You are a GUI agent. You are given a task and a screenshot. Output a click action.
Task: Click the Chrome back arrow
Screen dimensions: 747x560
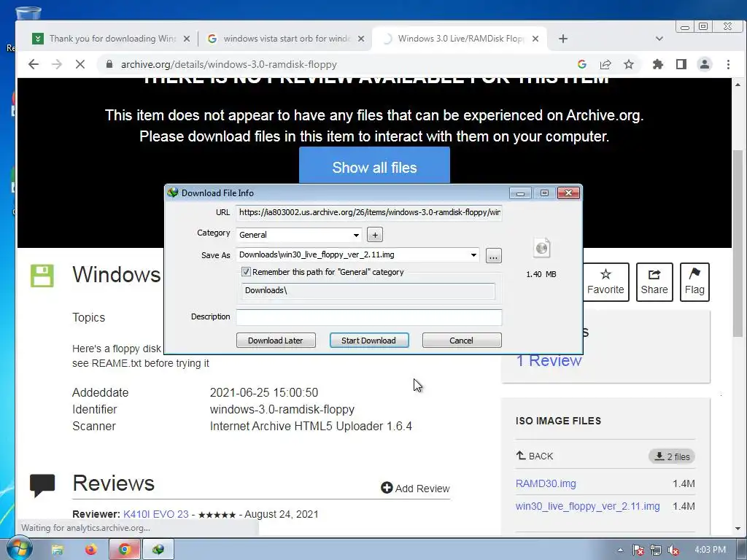point(34,64)
